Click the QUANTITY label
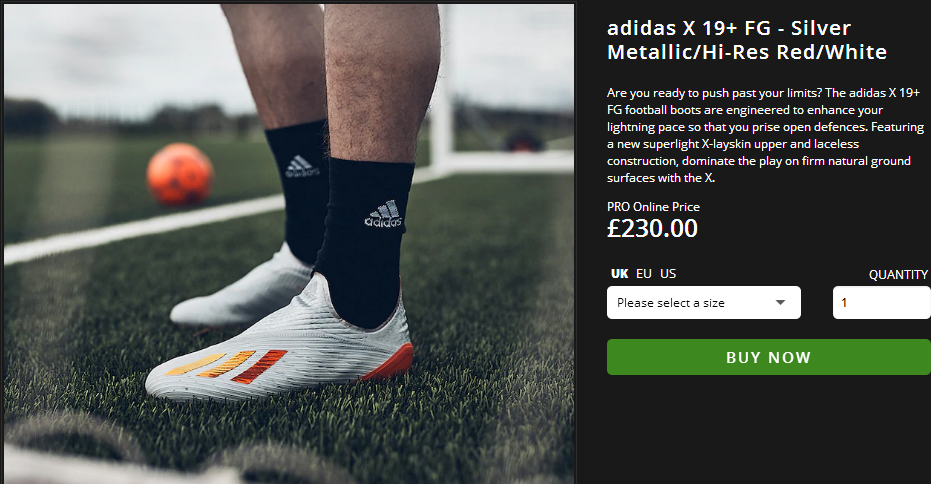Image resolution: width=931 pixels, height=484 pixels. pyautogui.click(x=898, y=274)
